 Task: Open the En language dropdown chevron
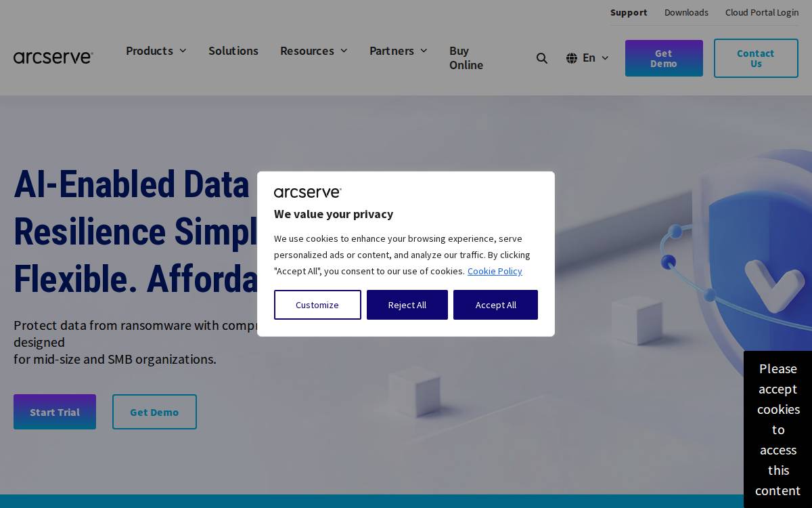[605, 58]
